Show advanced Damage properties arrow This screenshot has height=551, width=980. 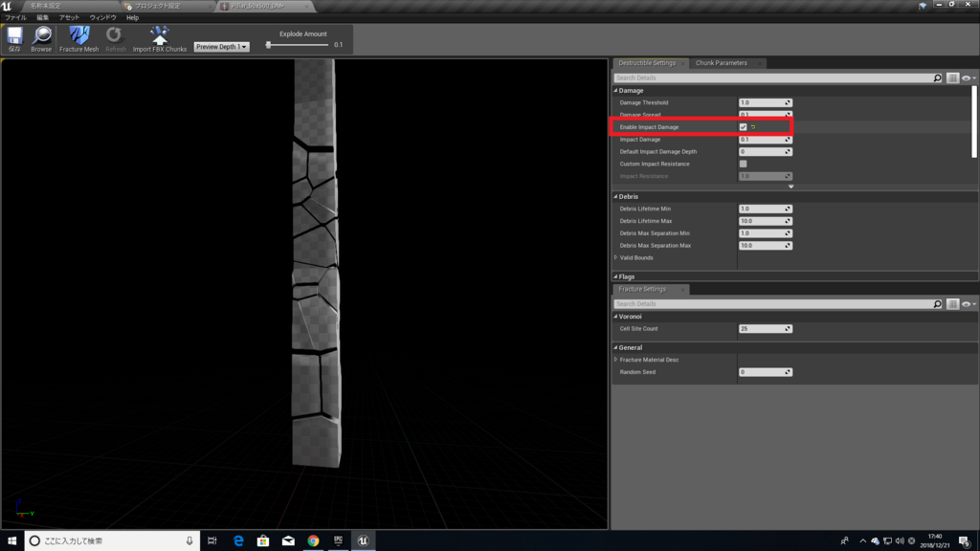point(791,187)
